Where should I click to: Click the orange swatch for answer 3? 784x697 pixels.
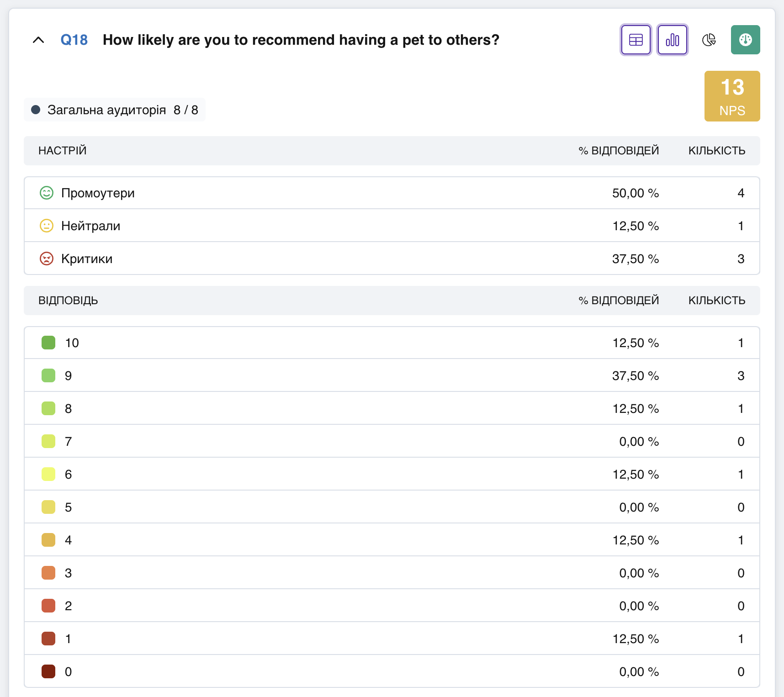coord(48,573)
